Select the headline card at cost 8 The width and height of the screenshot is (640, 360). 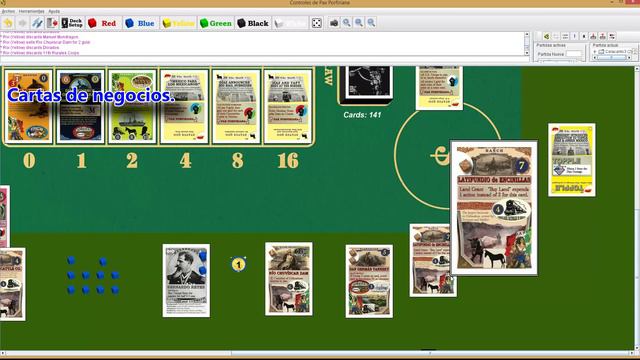tap(236, 106)
